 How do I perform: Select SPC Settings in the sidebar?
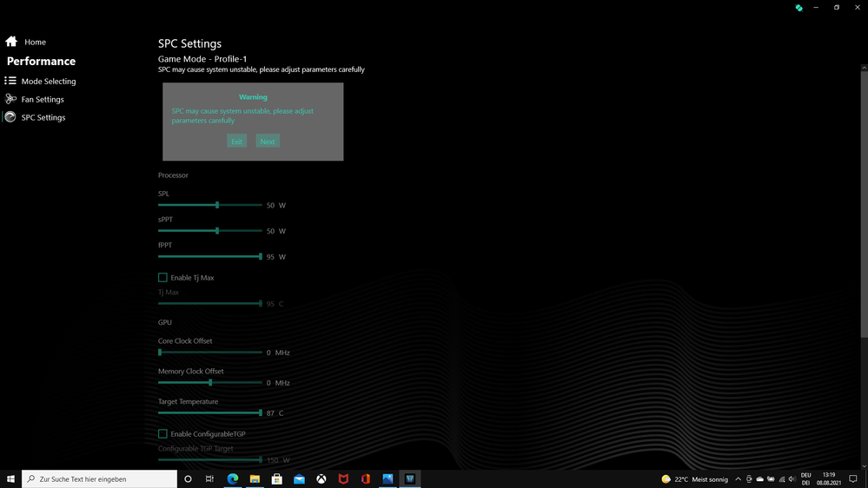(x=43, y=117)
